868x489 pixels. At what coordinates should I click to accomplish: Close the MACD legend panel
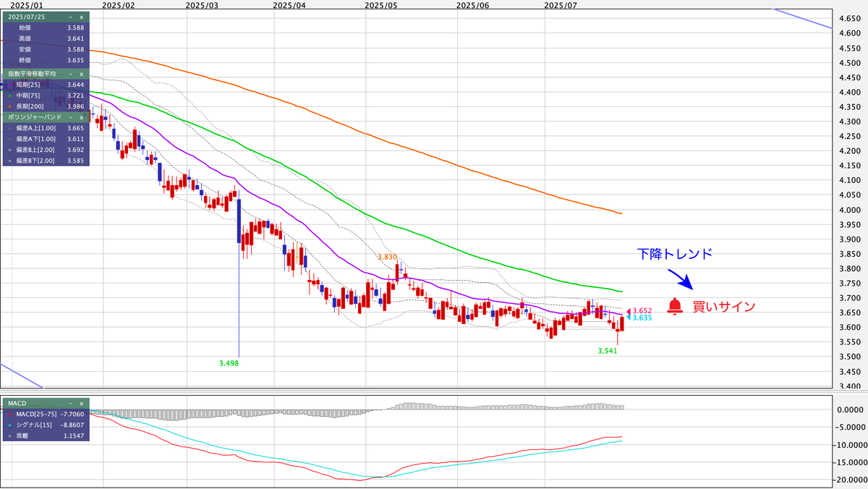coord(81,403)
